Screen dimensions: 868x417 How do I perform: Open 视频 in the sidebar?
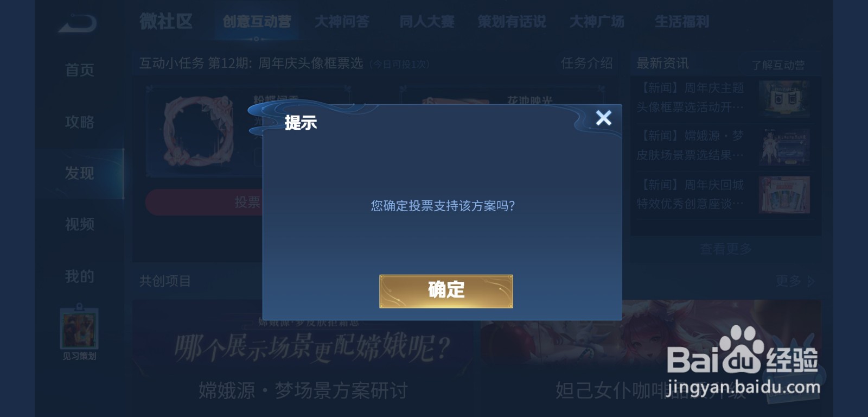79,224
